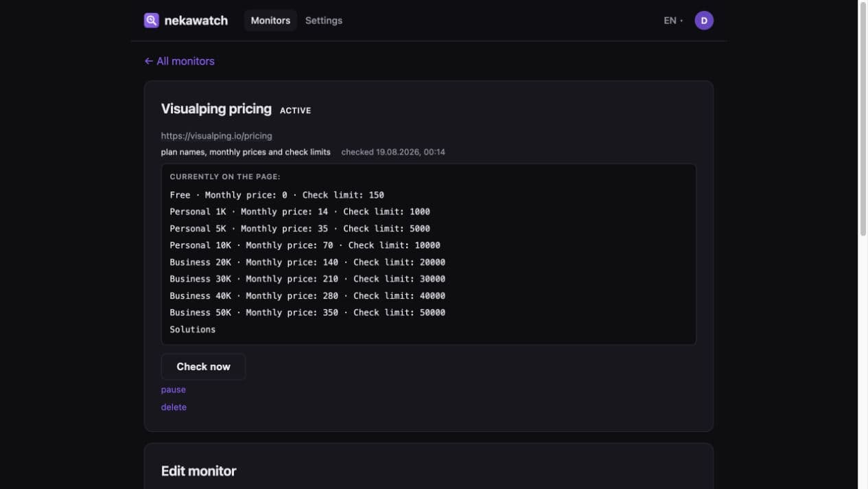The image size is (868, 489).
Task: Click the Solutions line in results
Action: [x=193, y=330]
